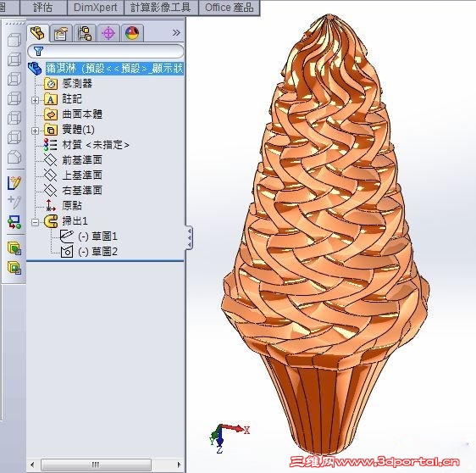476x473 pixels.
Task: Select the (-) 草圖2 sketch
Action: [97, 252]
